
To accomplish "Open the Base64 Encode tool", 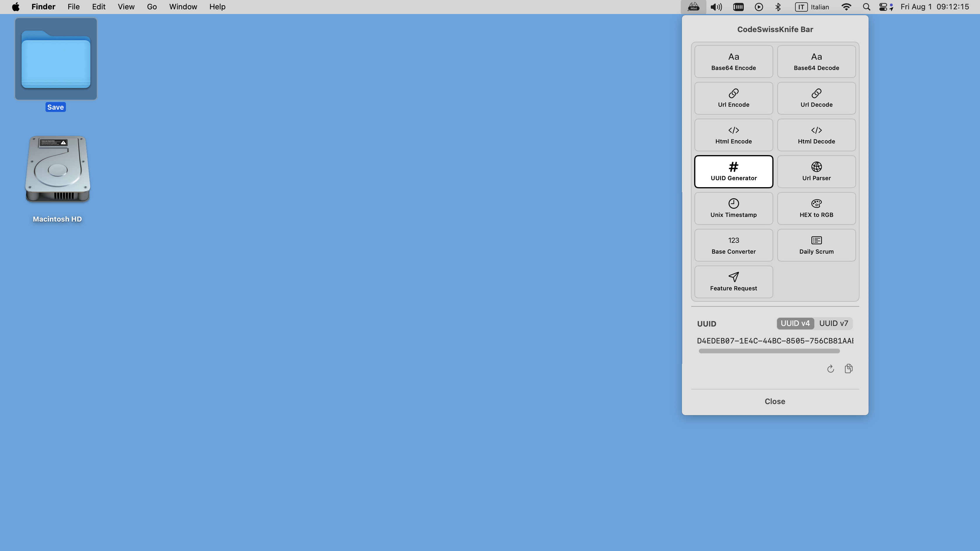I will click(734, 62).
